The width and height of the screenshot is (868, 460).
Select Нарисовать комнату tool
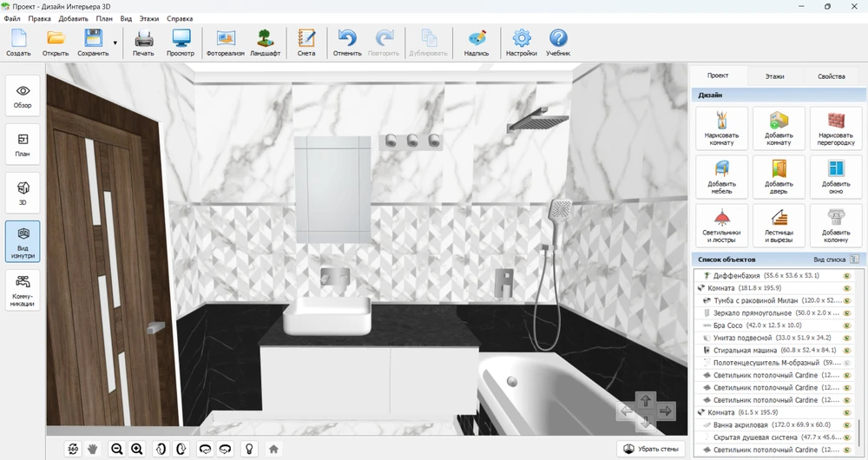point(721,129)
